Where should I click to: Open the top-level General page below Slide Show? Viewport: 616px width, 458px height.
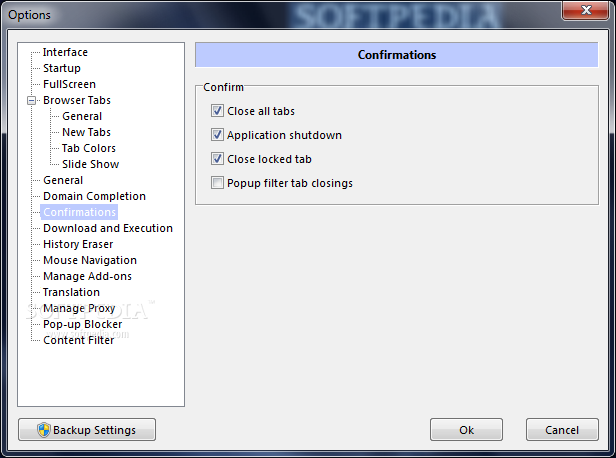click(x=63, y=180)
